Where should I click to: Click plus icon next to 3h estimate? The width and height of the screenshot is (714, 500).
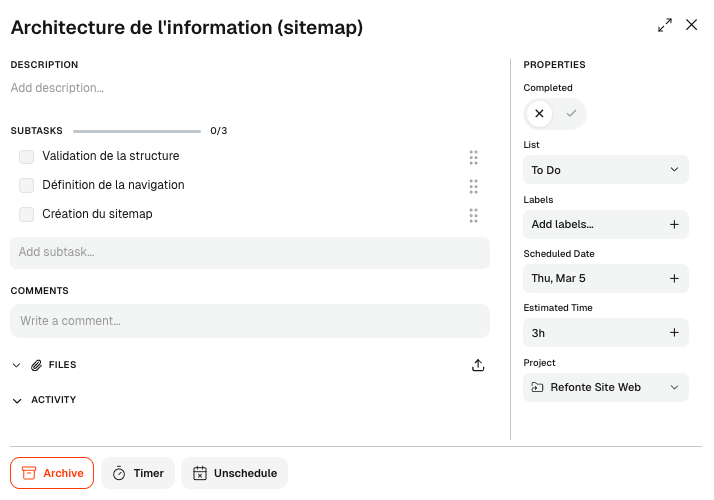(674, 333)
